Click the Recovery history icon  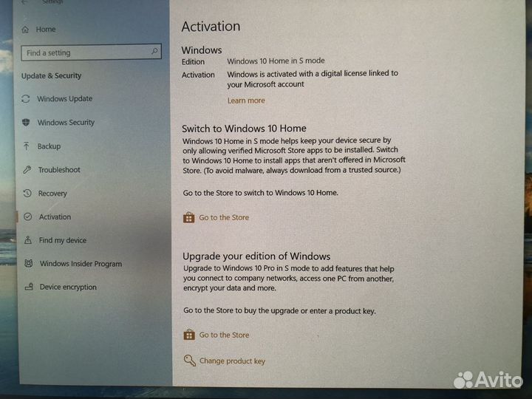[x=27, y=194]
